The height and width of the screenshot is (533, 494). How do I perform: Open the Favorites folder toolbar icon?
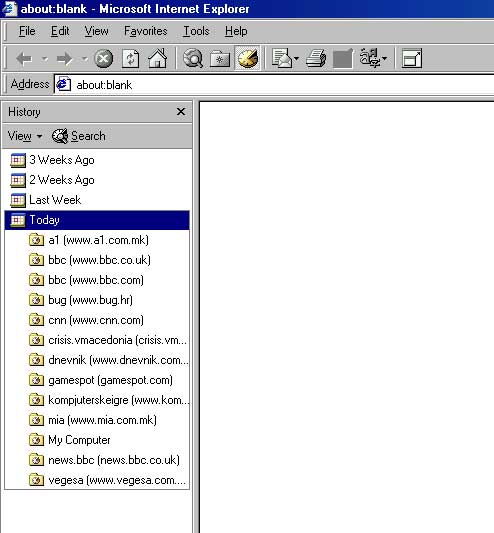220,59
